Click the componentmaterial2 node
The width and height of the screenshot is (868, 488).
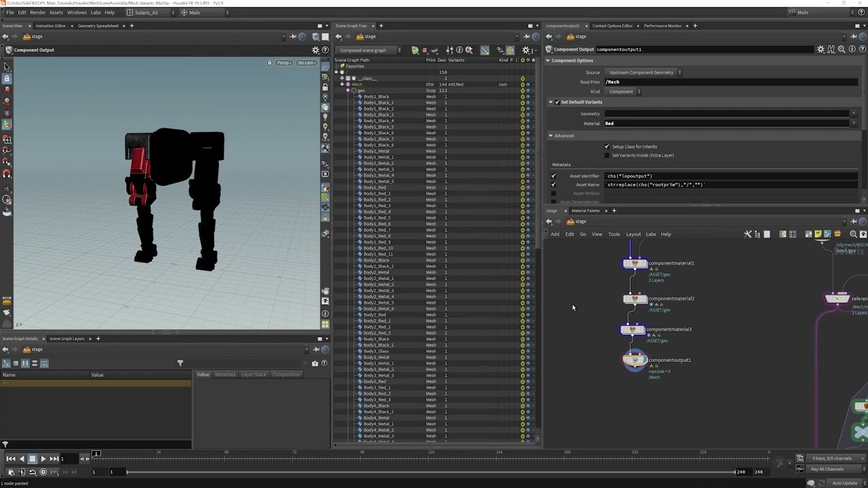635,299
